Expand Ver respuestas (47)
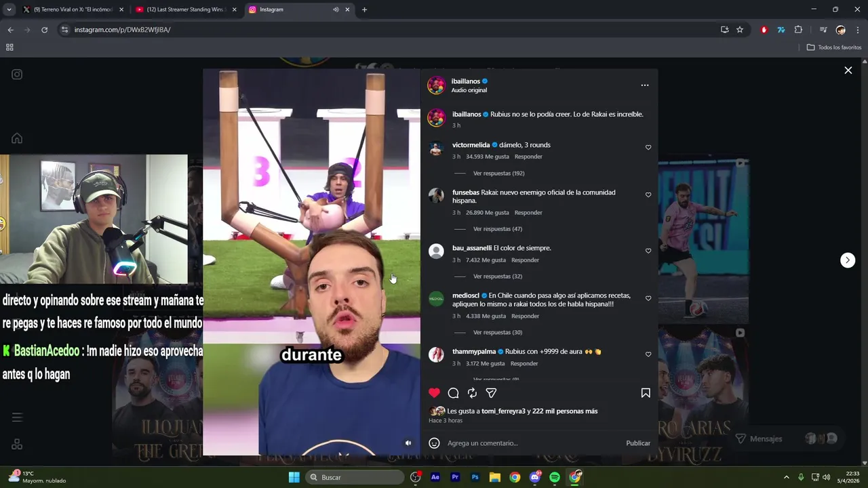 point(497,229)
